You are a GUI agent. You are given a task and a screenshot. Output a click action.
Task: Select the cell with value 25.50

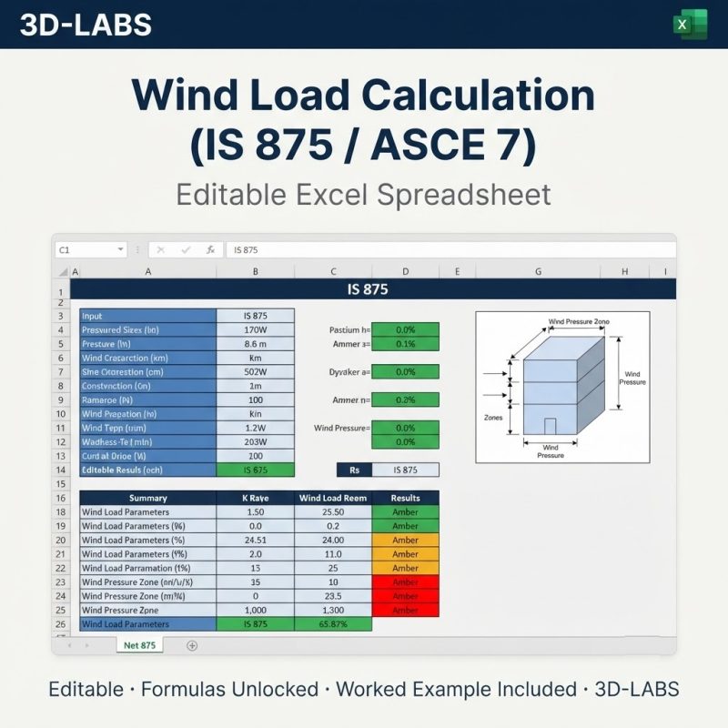pos(333,512)
